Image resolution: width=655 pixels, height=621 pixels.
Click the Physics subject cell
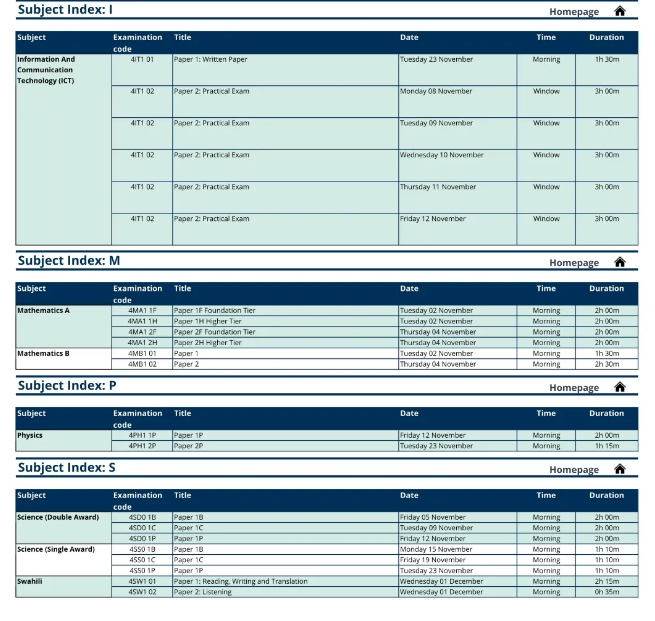pos(30,436)
